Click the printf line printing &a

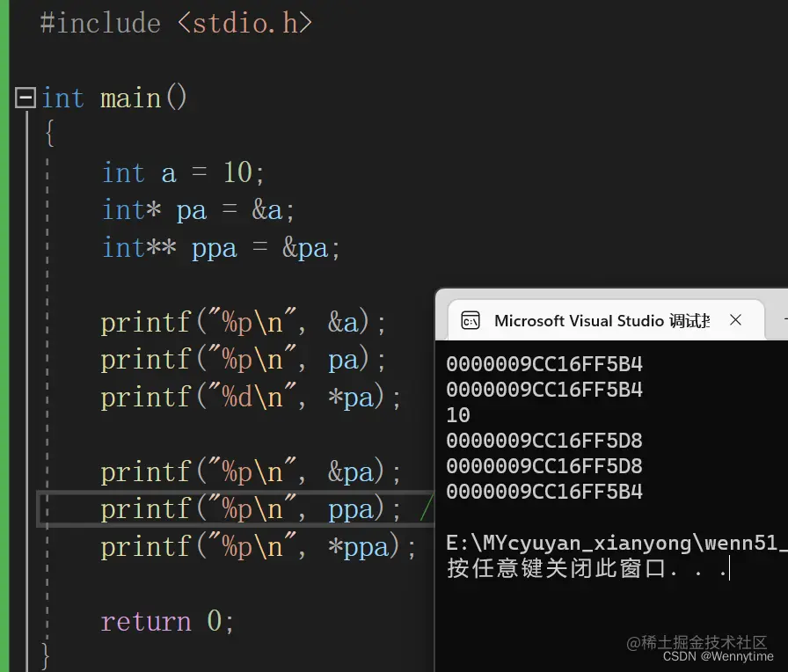(243, 322)
